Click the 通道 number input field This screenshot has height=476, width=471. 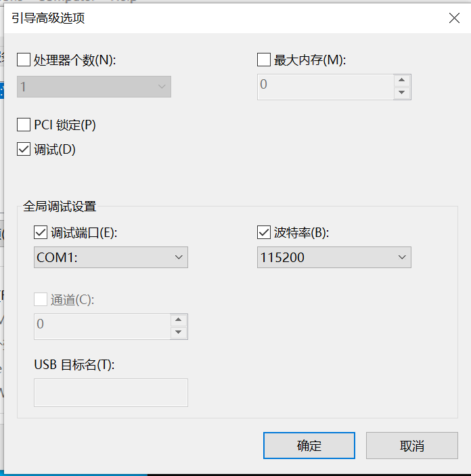102,326
